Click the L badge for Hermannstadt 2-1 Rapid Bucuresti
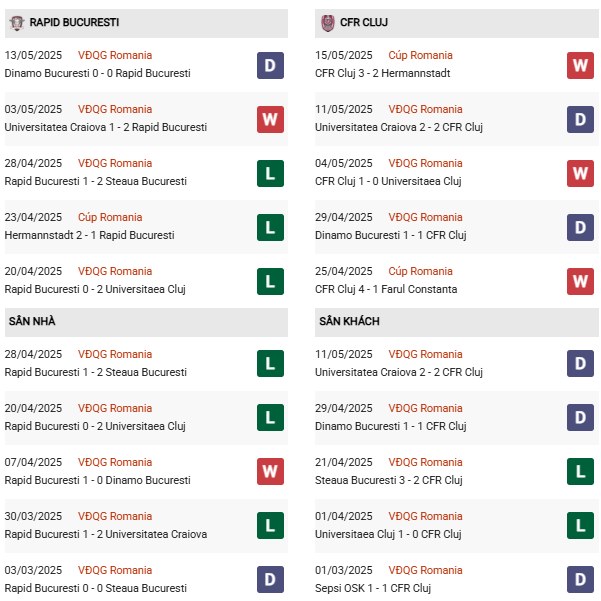The width and height of the screenshot is (601, 601). click(270, 228)
